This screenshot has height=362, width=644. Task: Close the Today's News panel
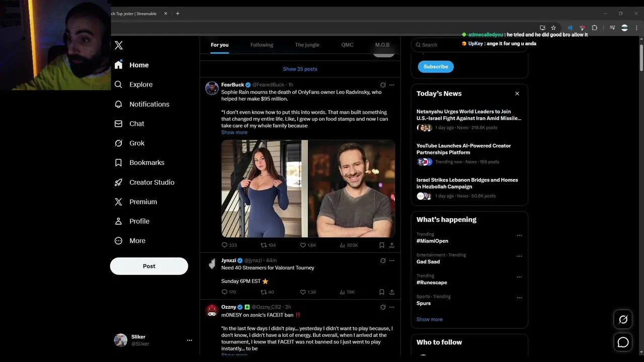pyautogui.click(x=517, y=94)
